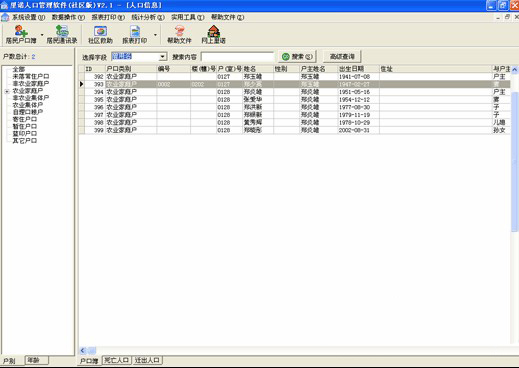Click the 报表打印 toolbar icon
519x368 pixels.
coord(135,35)
